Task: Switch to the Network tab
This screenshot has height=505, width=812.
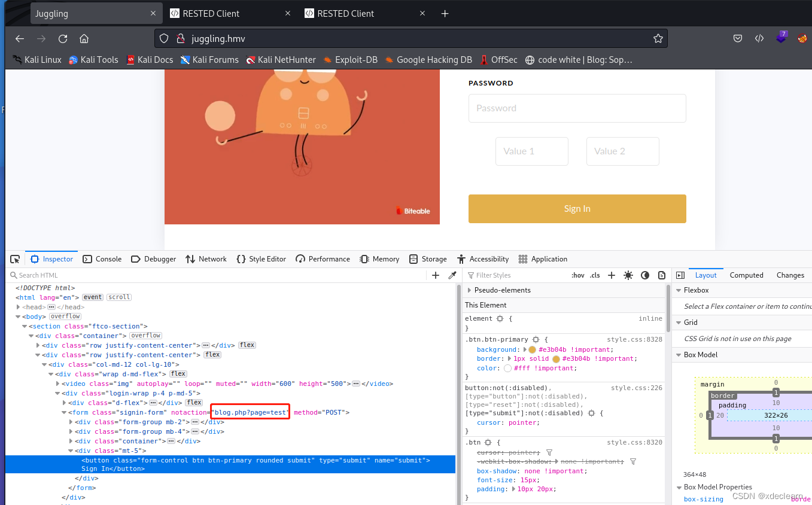Action: (x=206, y=259)
